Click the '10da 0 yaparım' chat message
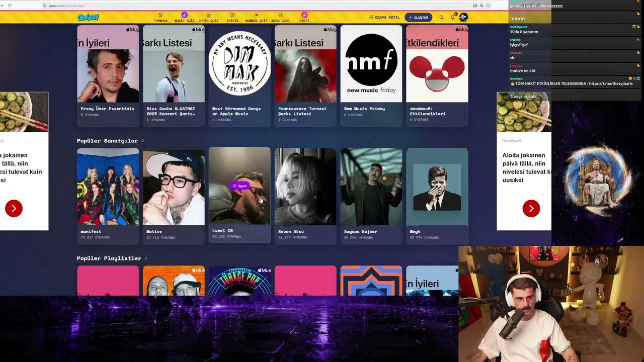644x362 pixels. coord(524,32)
